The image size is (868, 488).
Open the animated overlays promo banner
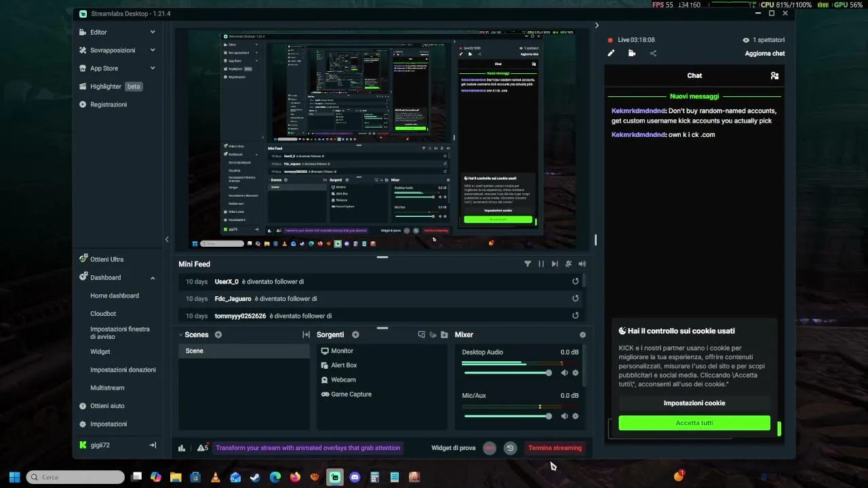point(308,448)
